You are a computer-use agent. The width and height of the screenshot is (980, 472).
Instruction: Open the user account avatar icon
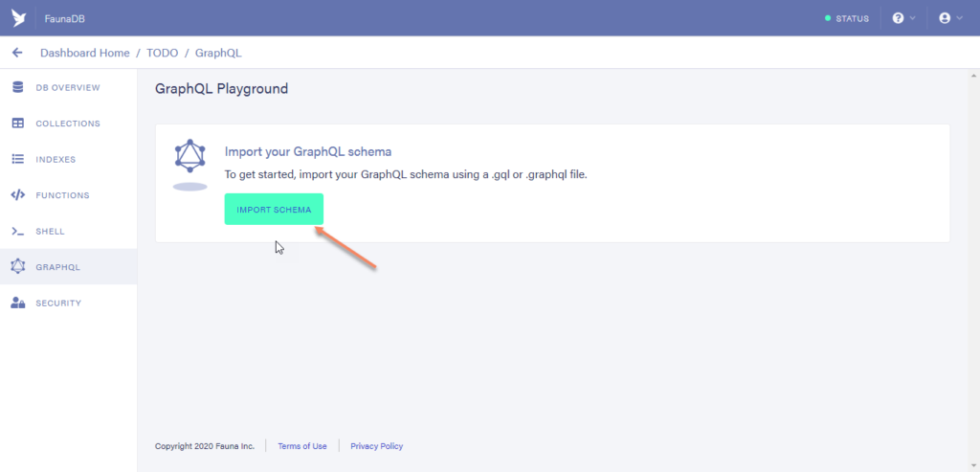pos(945,18)
